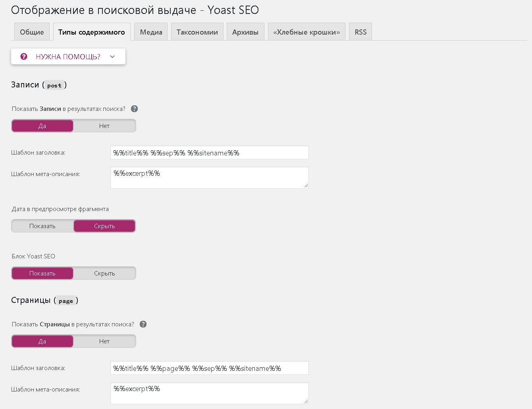Choose Да for Записи in search results
This screenshot has width=532, height=409.
(x=42, y=126)
